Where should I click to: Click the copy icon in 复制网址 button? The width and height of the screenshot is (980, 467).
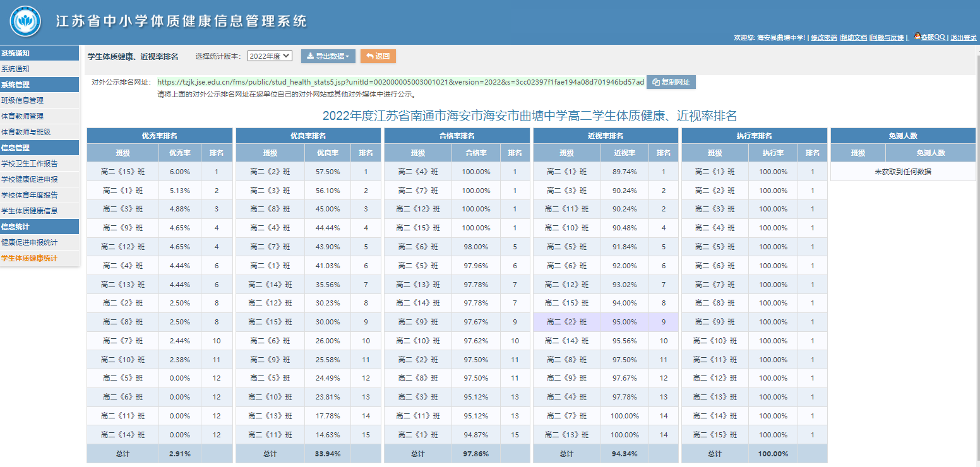click(656, 82)
